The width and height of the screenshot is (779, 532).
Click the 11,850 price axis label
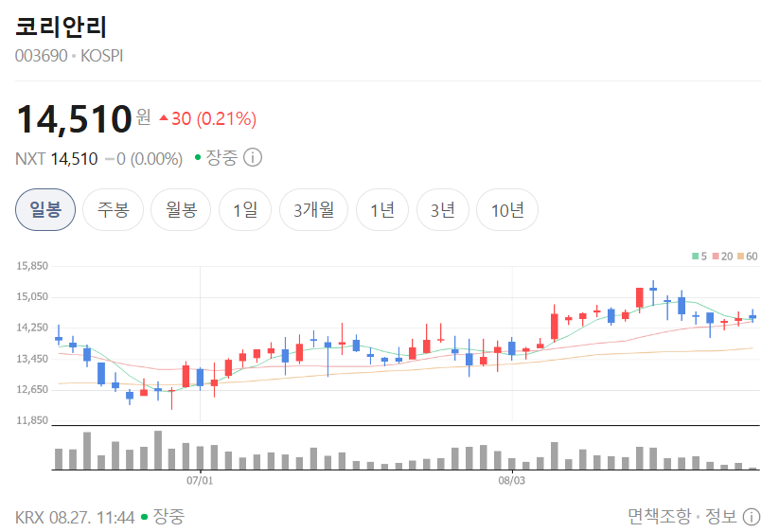[x=32, y=420]
